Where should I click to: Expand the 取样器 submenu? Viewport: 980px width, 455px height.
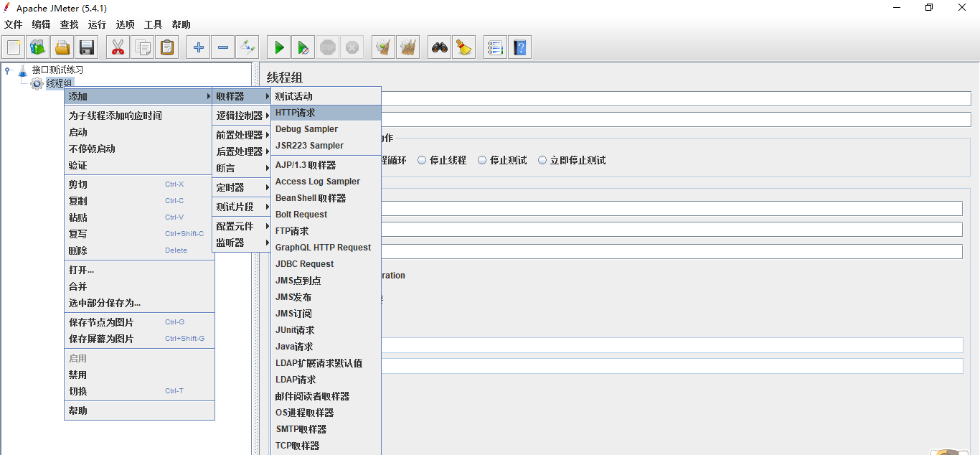click(242, 96)
